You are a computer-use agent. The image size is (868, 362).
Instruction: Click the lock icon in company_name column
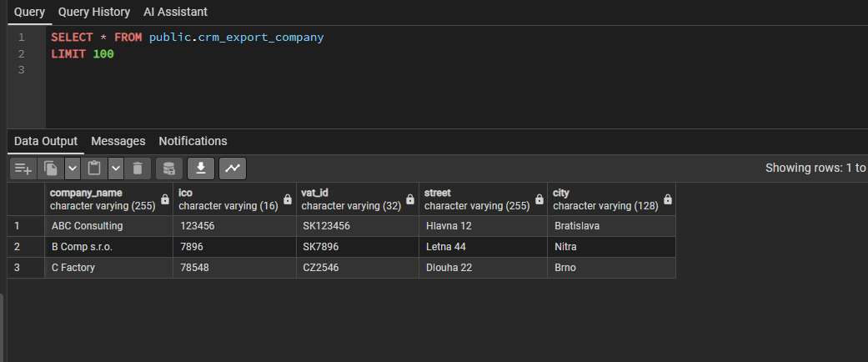pos(165,199)
